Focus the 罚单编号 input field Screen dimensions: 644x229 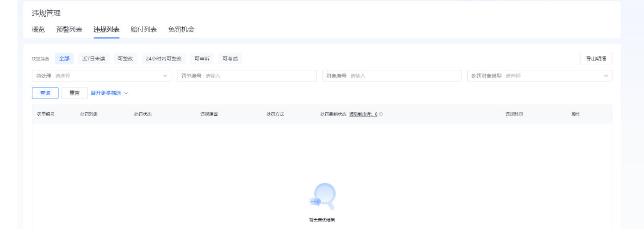pos(259,76)
